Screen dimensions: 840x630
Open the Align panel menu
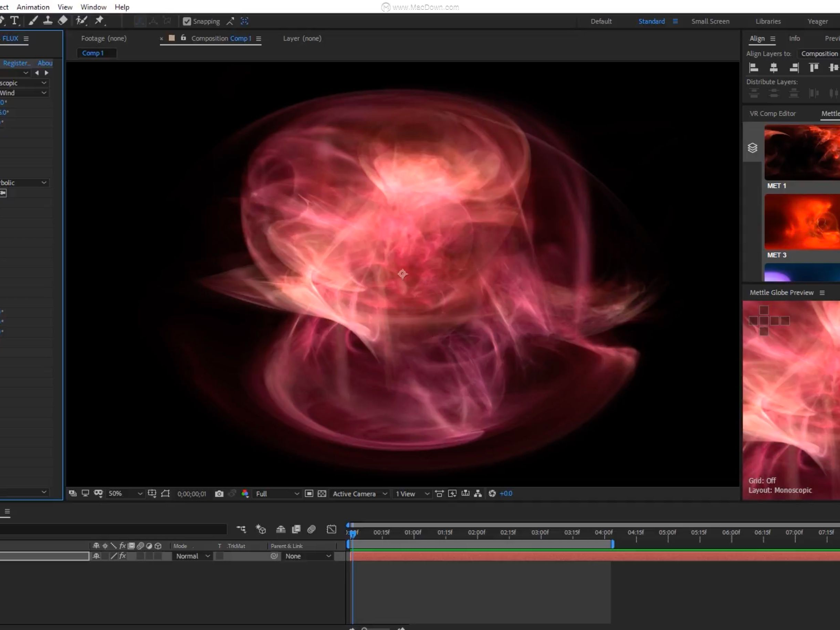774,38
